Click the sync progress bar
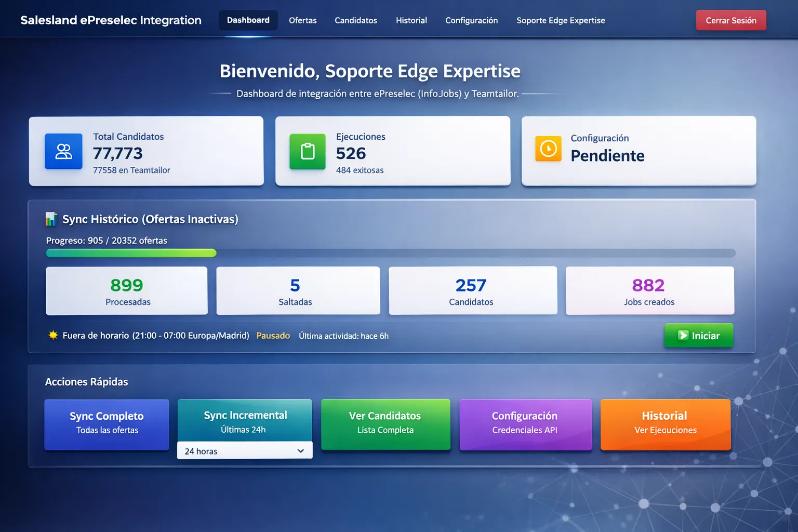This screenshot has width=798, height=532. click(x=390, y=253)
